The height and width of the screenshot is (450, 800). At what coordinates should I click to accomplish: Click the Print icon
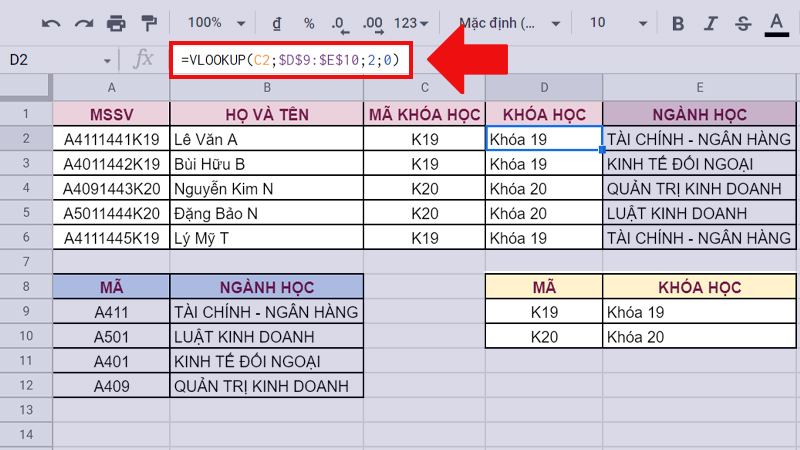[x=116, y=22]
